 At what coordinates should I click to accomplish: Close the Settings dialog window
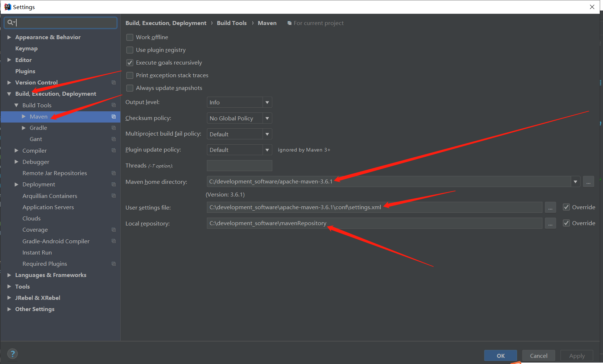(592, 7)
